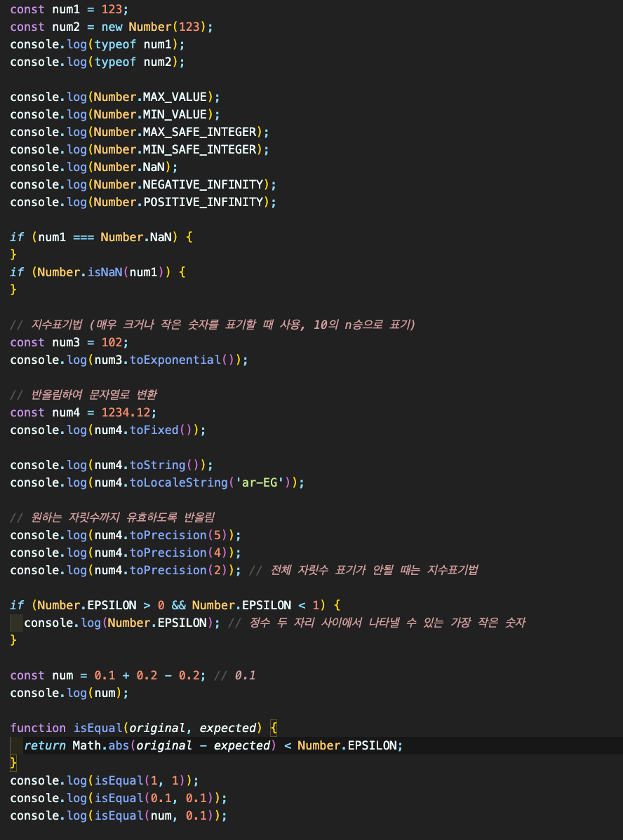
Task: Click the '정수 두 자리 사이에서' comment
Action: [x=377, y=623]
